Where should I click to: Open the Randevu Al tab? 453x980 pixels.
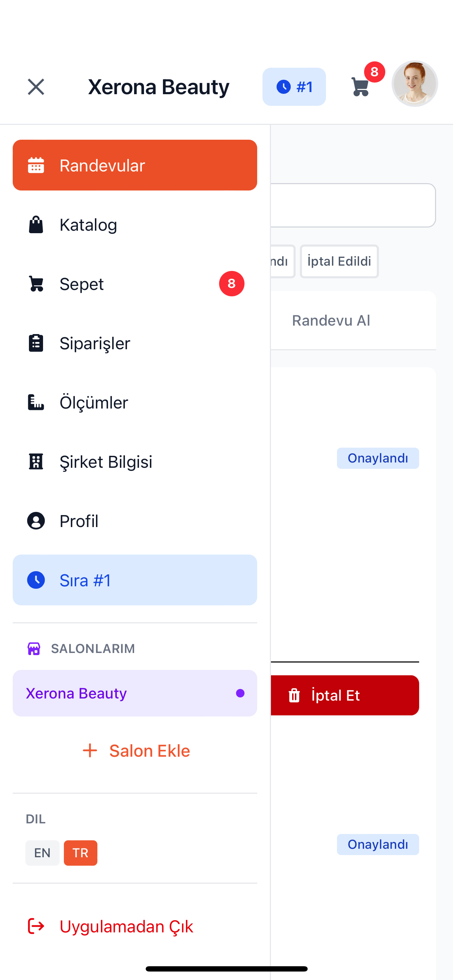point(331,320)
